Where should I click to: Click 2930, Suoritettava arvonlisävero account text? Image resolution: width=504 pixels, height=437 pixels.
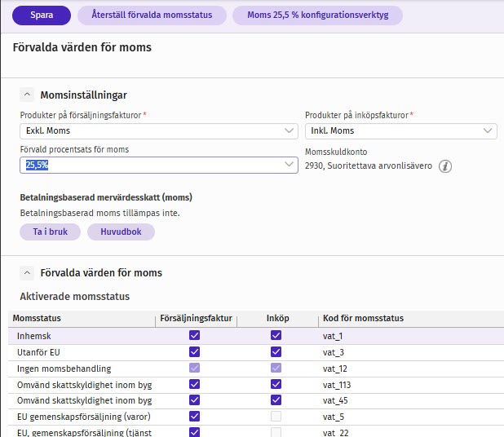pos(369,166)
